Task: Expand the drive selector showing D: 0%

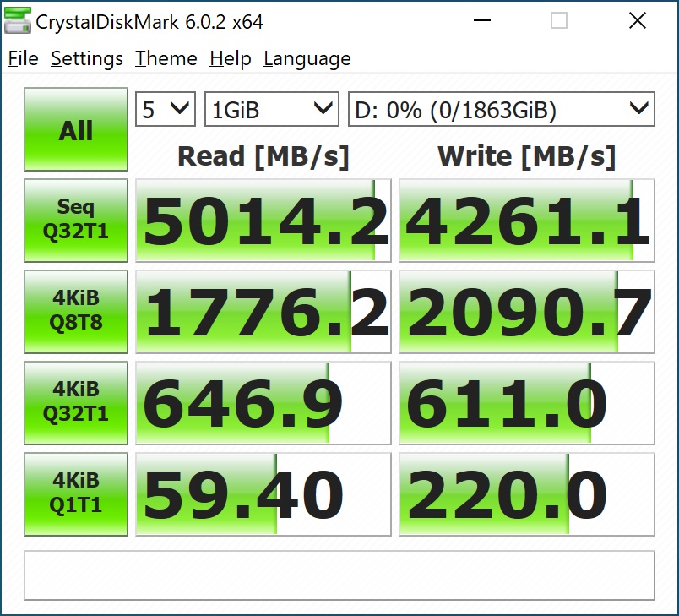Action: pos(502,109)
